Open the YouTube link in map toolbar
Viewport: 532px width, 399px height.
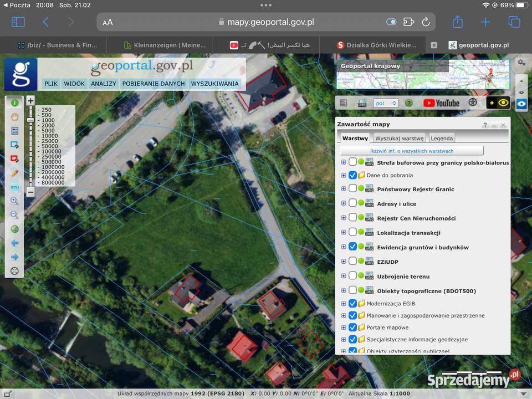point(441,103)
